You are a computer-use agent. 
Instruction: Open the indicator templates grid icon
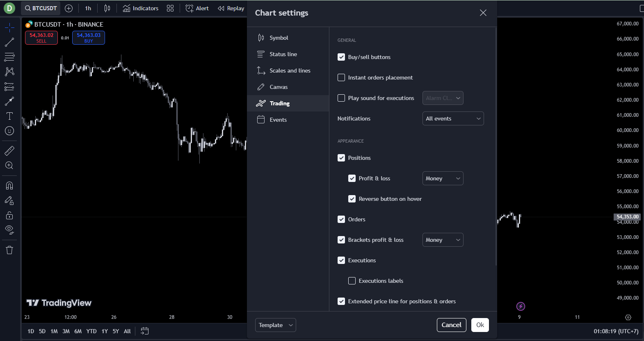click(x=170, y=8)
